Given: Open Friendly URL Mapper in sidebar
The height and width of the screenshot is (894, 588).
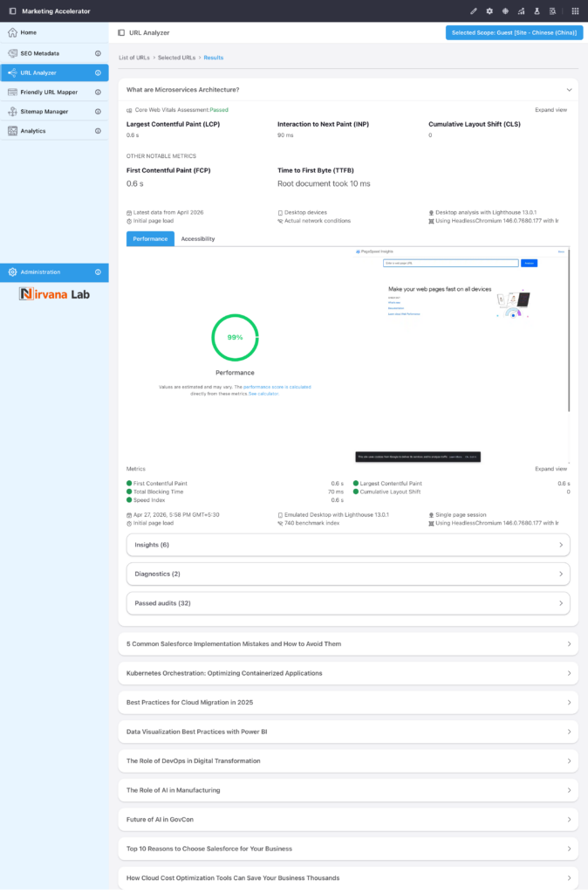Looking at the screenshot, I should [54, 93].
